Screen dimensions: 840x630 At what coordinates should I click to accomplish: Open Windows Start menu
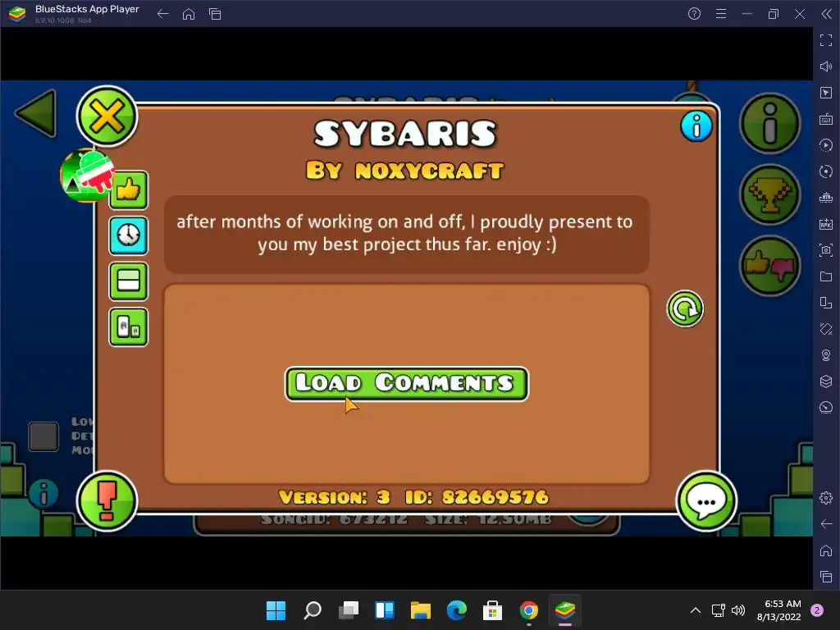pyautogui.click(x=276, y=610)
